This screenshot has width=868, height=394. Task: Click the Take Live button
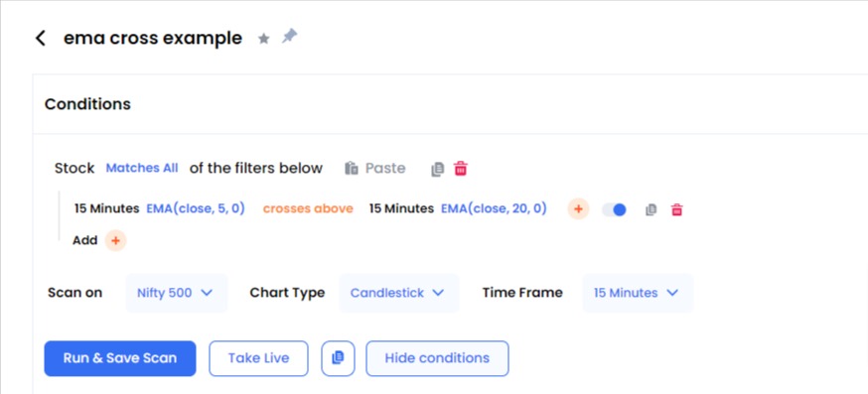pos(258,358)
